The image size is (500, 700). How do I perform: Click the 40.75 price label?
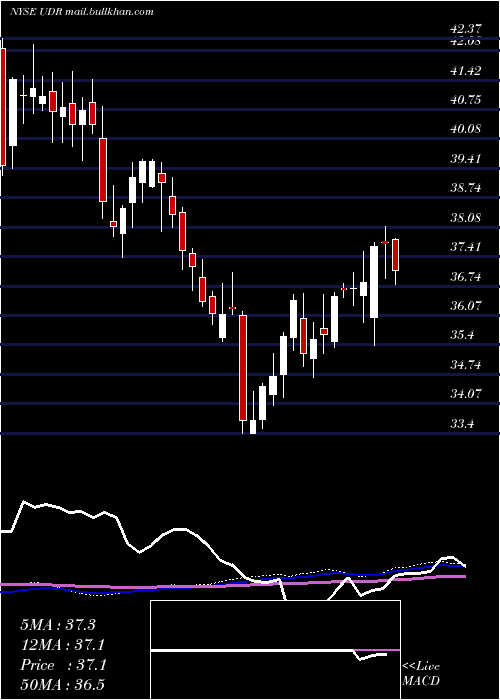[x=466, y=100]
